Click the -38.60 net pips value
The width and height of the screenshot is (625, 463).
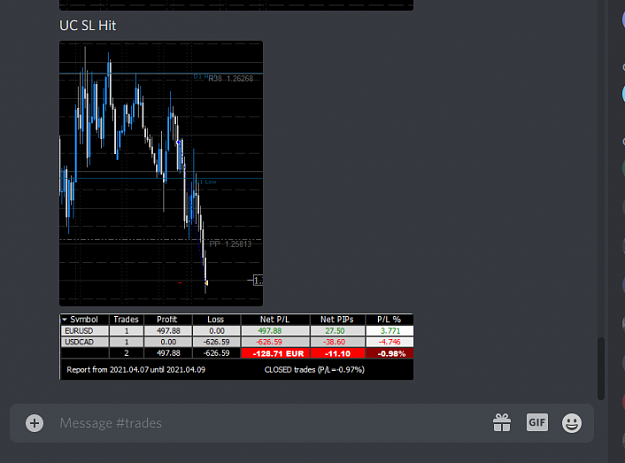click(x=334, y=342)
